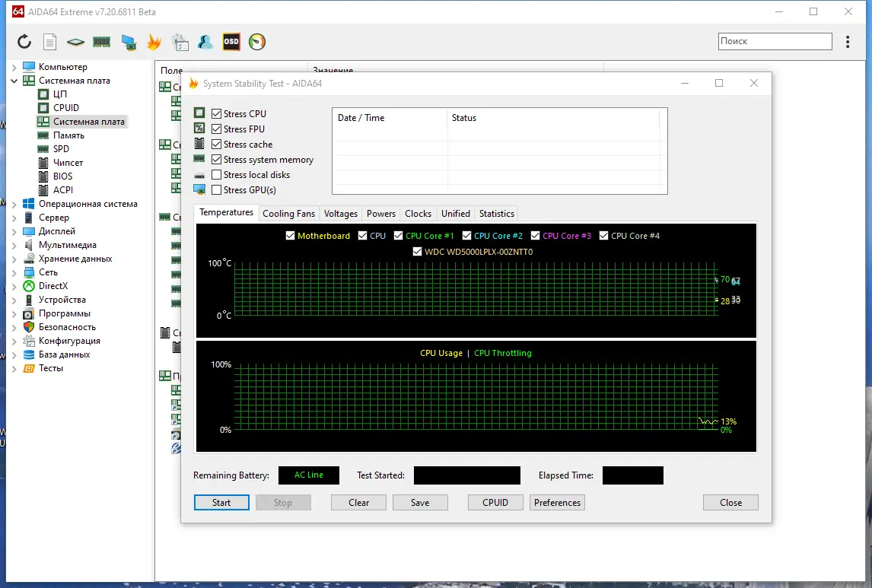Click the Stress FPU percent icon
The image size is (872, 588).
[x=199, y=128]
